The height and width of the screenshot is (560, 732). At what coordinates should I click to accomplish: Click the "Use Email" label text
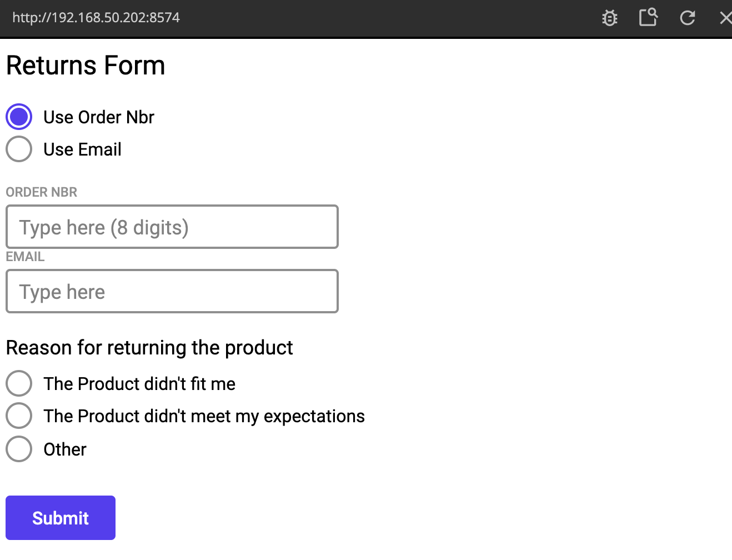pos(82,149)
